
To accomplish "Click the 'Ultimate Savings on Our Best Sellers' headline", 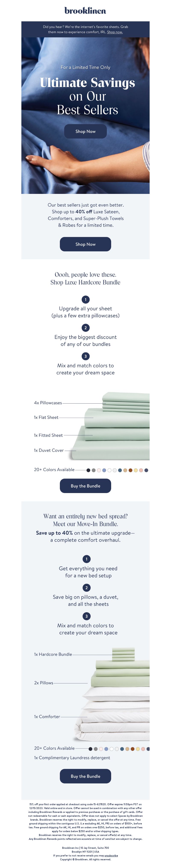I will pos(87,96).
